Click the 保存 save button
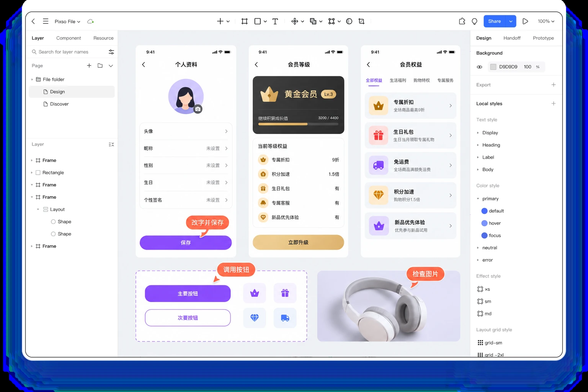Viewport: 588px width, 392px height. click(186, 243)
